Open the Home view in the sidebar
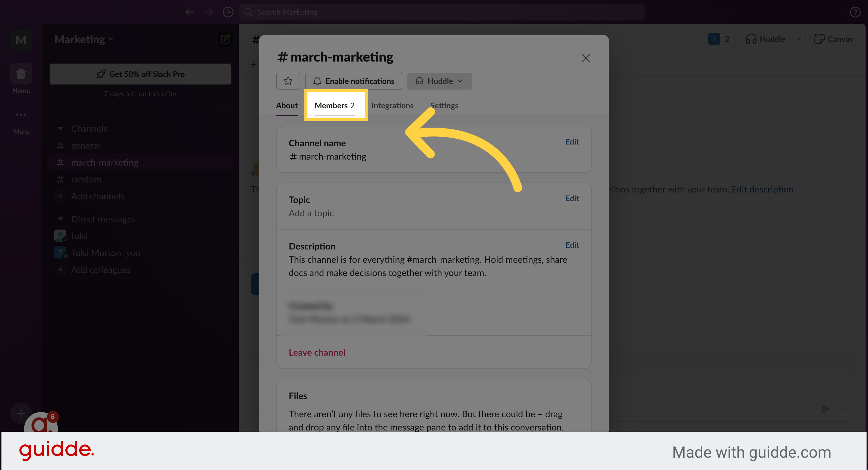The image size is (868, 470). pos(20,74)
